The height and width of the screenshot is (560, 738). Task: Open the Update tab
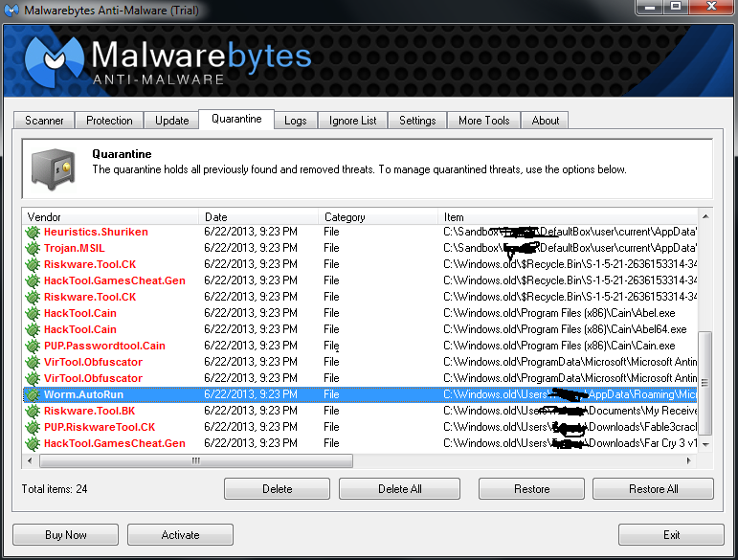click(171, 121)
